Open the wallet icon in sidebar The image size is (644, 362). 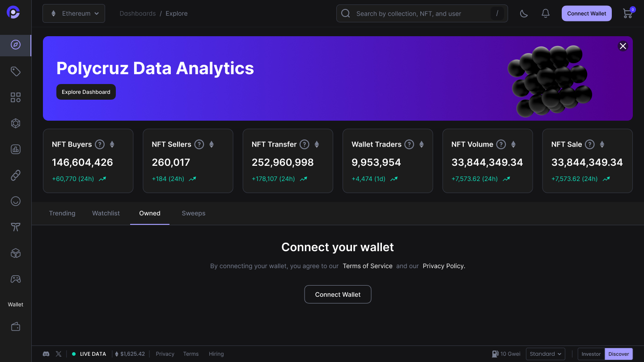point(16,327)
